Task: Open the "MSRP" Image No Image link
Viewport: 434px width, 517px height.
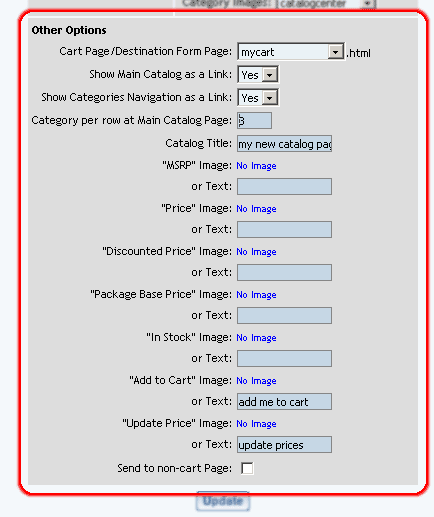Action: click(x=256, y=166)
